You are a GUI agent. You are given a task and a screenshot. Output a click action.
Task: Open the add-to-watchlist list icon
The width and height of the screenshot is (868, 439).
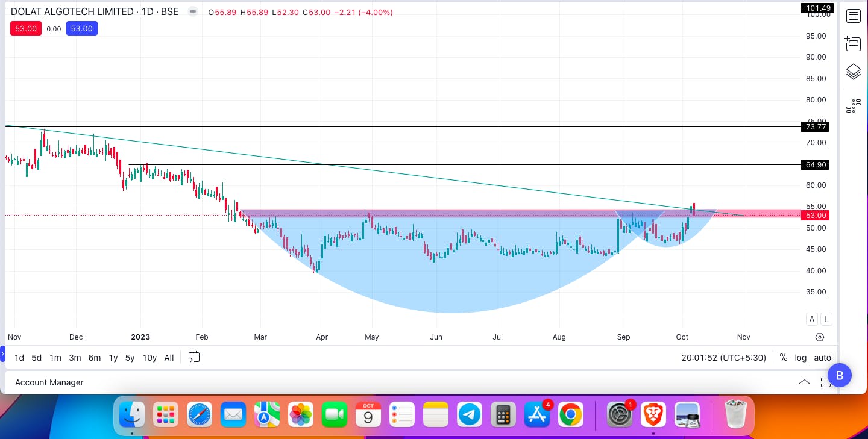[x=853, y=43]
